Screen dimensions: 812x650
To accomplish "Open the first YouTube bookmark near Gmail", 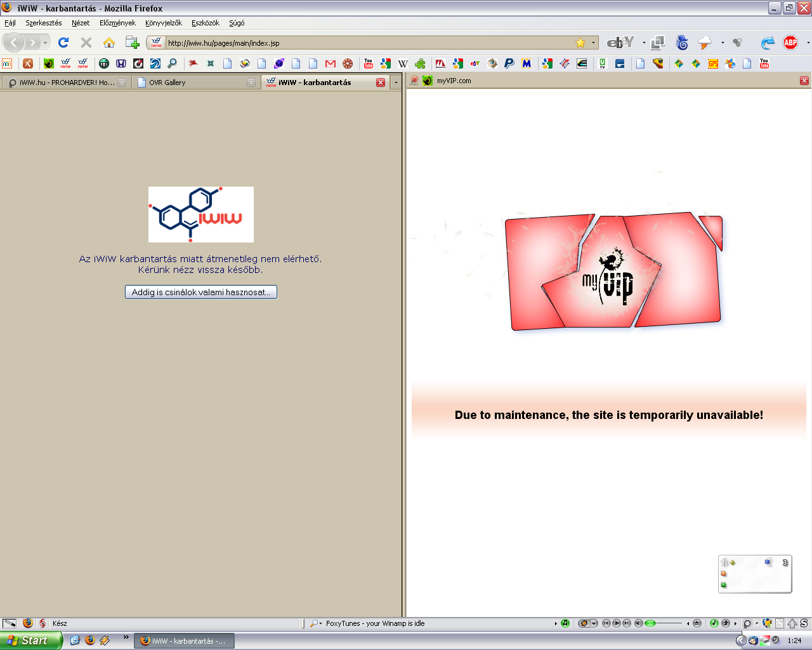I will [369, 63].
